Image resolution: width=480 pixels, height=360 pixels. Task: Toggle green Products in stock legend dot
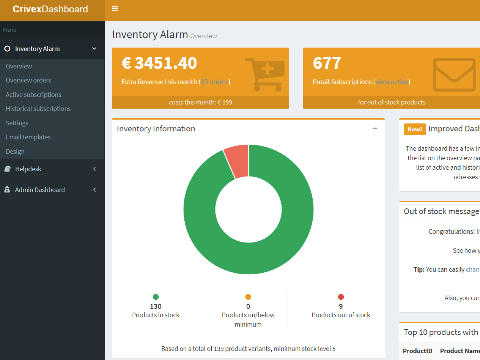tap(156, 297)
